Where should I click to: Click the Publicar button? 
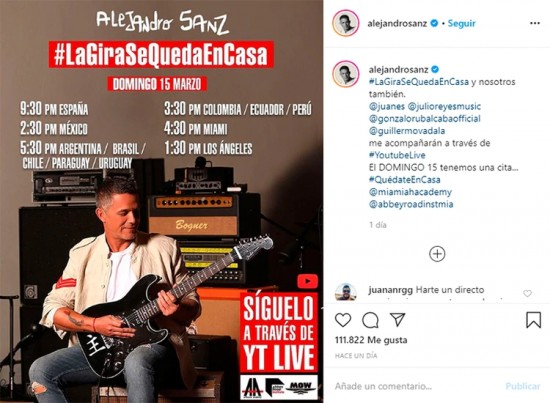coord(523,386)
